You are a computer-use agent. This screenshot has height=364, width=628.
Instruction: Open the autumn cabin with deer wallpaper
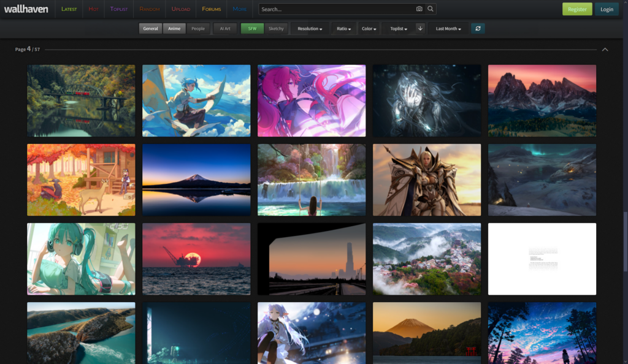81,180
